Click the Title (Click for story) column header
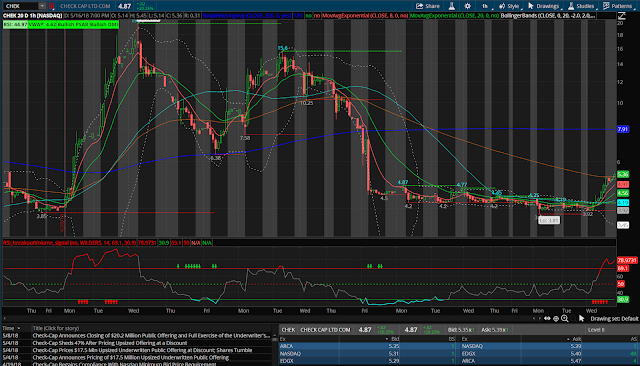 56,328
